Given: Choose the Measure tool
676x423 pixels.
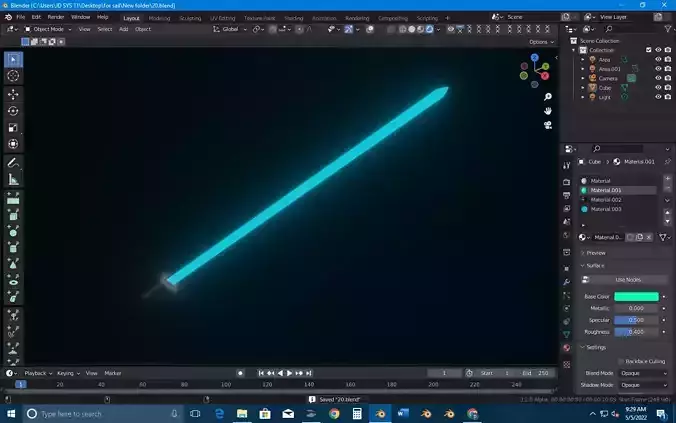Looking at the screenshot, I should click(x=13, y=180).
